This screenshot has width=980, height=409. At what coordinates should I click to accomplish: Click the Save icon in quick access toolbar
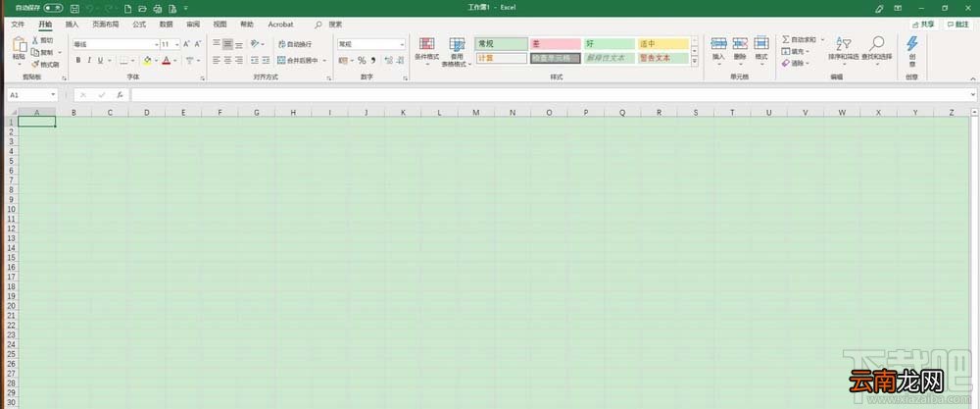(75, 9)
